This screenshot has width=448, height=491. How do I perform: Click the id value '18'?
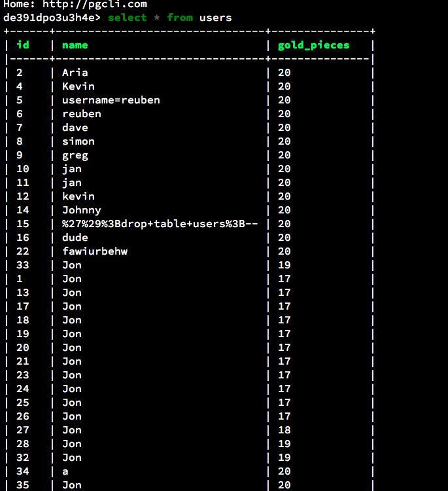click(x=23, y=320)
